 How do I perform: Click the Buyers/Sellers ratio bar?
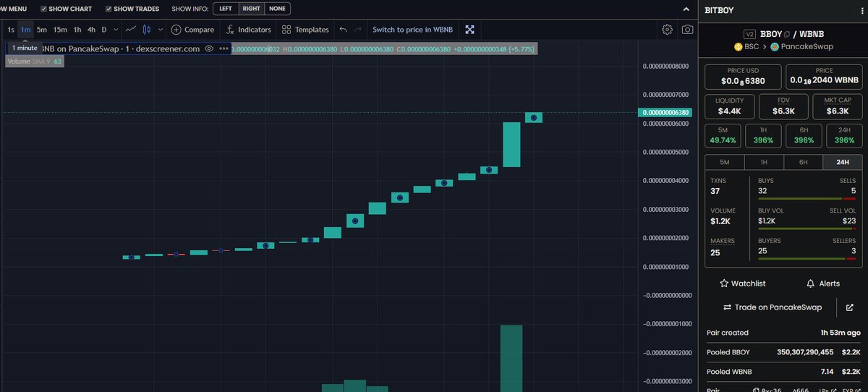tap(807, 259)
